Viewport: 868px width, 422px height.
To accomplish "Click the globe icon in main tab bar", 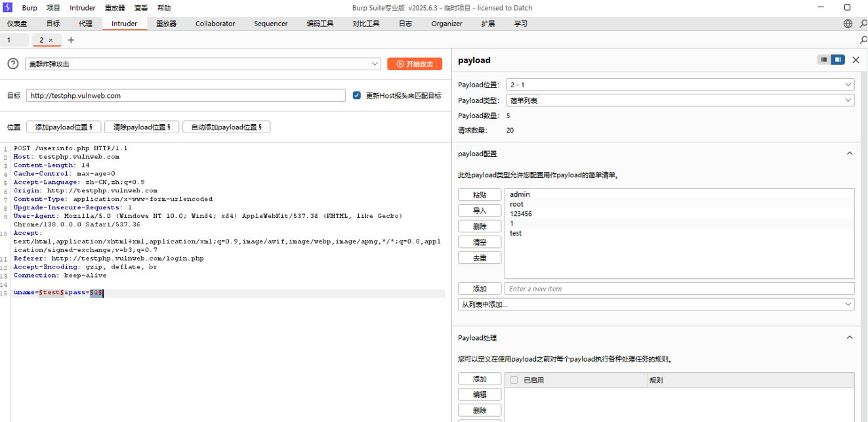I will (848, 24).
